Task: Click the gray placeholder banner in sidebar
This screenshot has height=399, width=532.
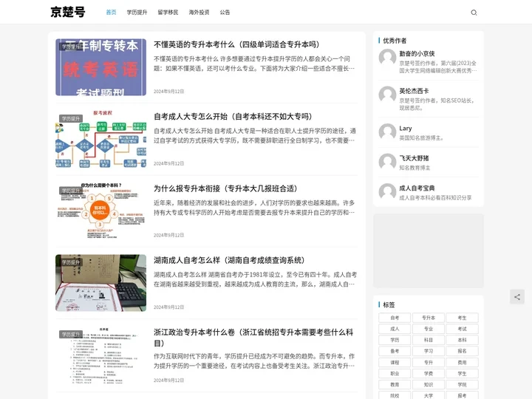Action: [x=429, y=250]
